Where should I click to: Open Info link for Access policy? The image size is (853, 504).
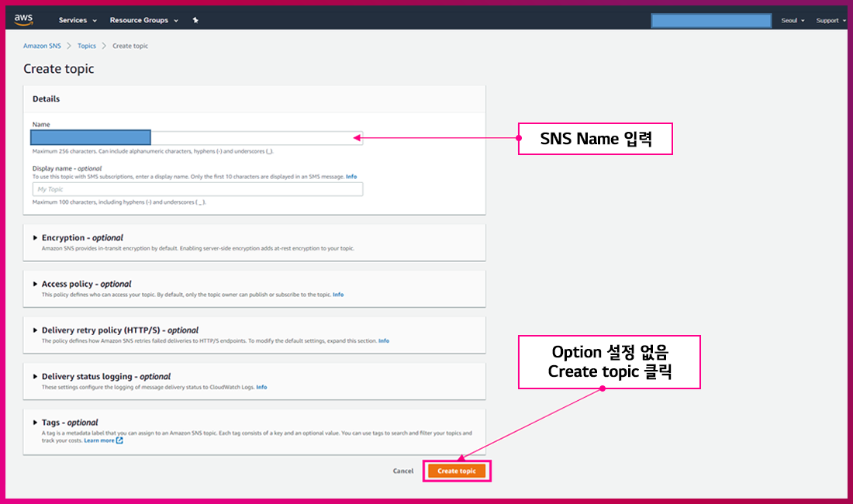point(338,295)
